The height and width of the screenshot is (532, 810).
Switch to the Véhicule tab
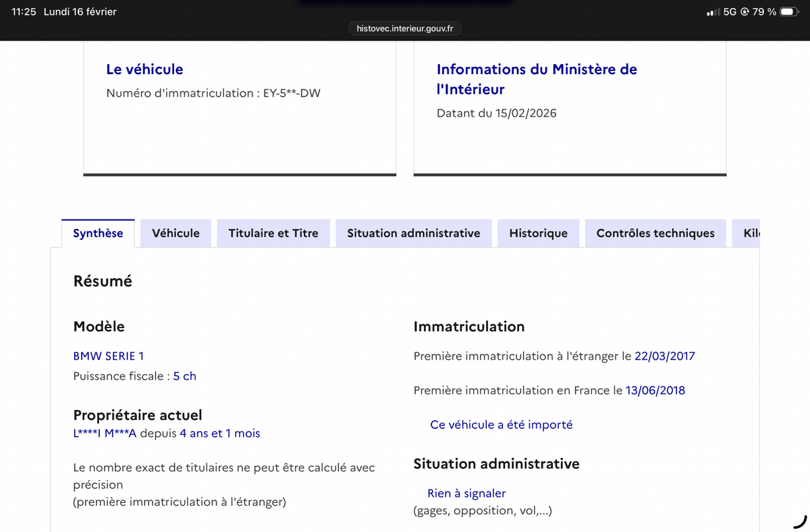(175, 234)
